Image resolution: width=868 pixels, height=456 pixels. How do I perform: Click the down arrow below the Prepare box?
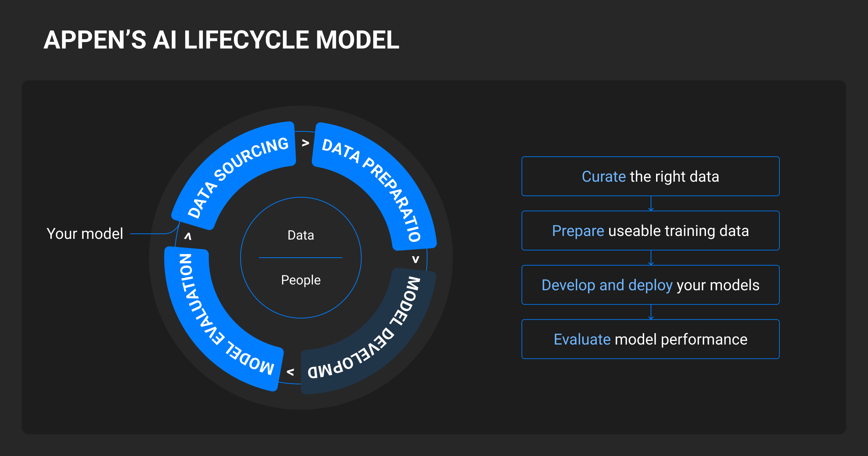coord(651,258)
